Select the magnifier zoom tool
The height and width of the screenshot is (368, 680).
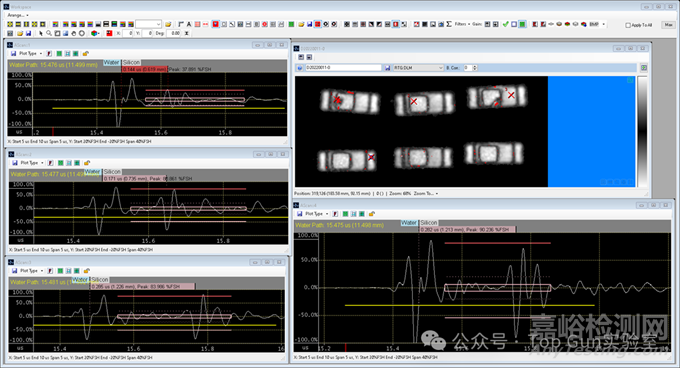click(x=49, y=33)
